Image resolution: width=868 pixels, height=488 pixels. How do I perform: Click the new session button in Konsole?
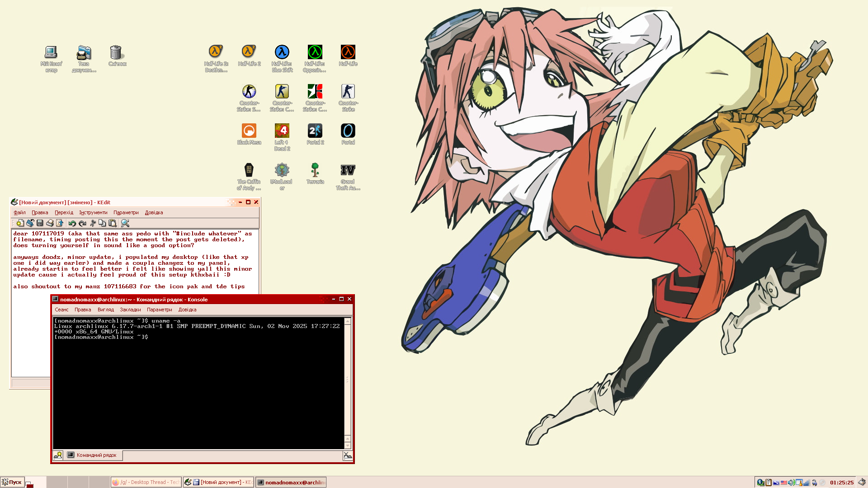click(58, 455)
